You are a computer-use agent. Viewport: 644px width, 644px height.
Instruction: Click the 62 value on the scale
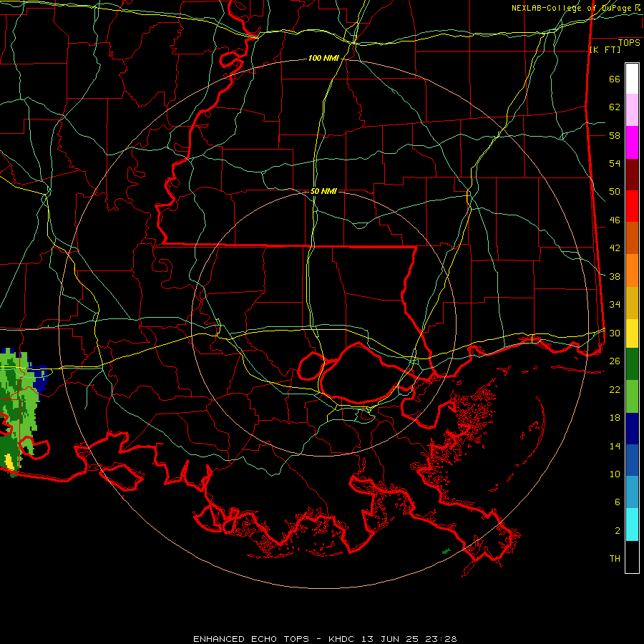pyautogui.click(x=615, y=107)
